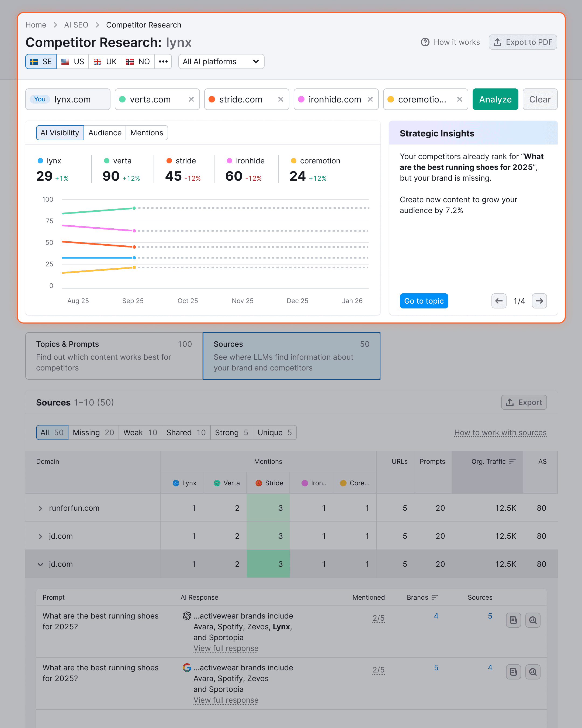This screenshot has height=728, width=582.
Task: Filter sources by Shared 10
Action: tap(186, 432)
